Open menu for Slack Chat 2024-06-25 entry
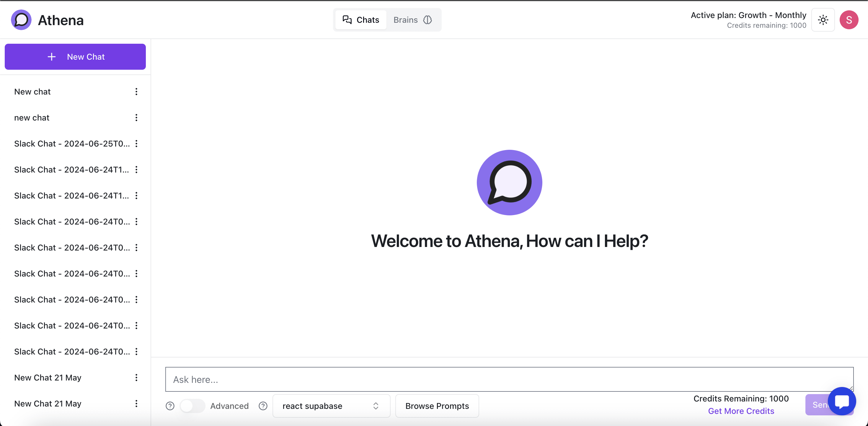The image size is (868, 426). tap(136, 144)
